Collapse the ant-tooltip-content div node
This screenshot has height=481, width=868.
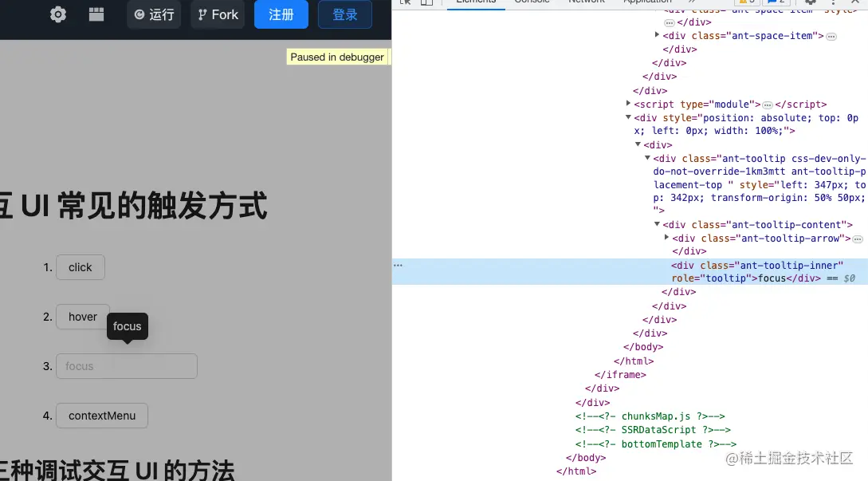[657, 224]
